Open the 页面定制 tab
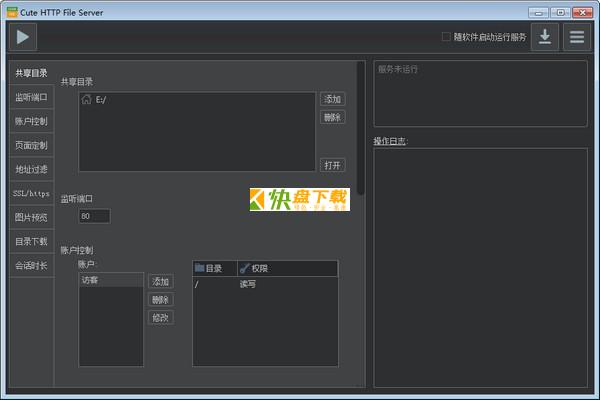This screenshot has width=600, height=400. (x=31, y=145)
